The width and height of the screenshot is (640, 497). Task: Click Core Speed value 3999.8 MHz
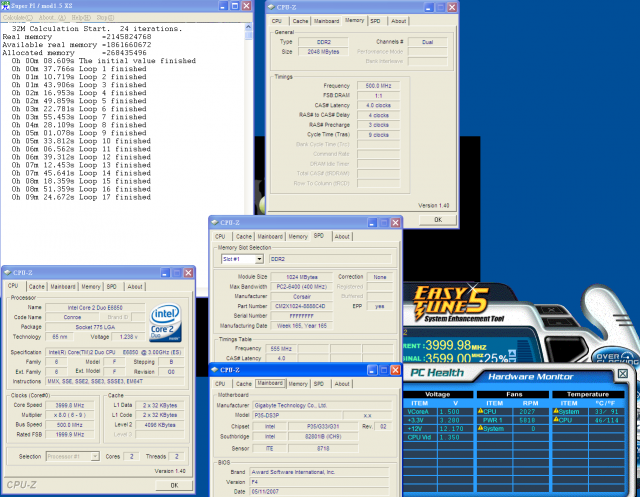pos(70,405)
